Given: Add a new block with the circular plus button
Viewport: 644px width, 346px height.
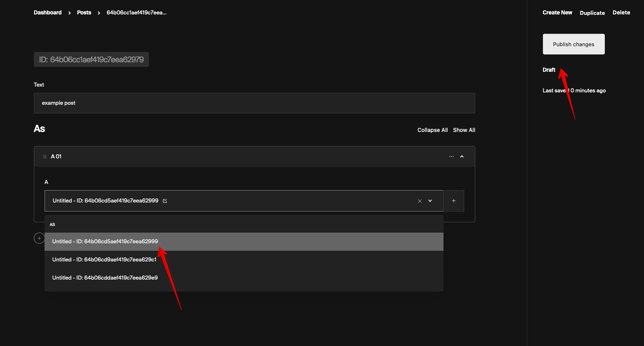Looking at the screenshot, I should click(39, 238).
